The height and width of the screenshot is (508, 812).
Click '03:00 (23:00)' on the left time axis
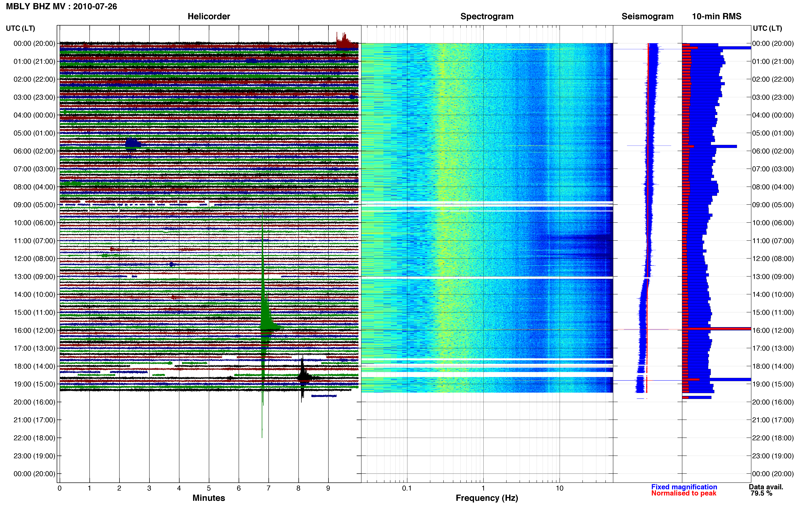point(34,97)
